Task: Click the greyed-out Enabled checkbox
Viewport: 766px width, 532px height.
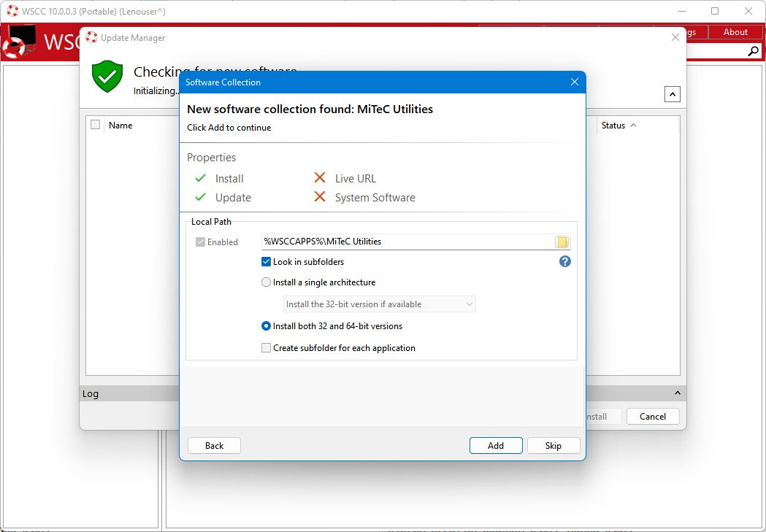Action: [200, 242]
